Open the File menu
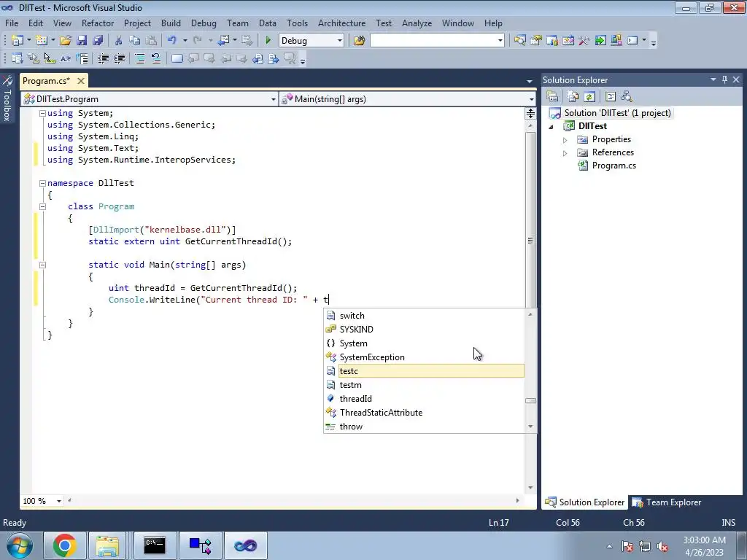Image resolution: width=747 pixels, height=560 pixels. click(x=12, y=23)
